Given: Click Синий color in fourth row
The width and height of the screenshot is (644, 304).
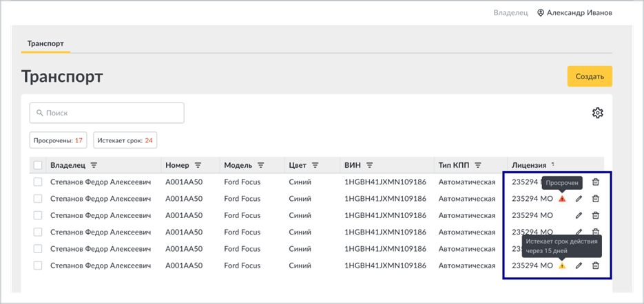Looking at the screenshot, I should (300, 232).
